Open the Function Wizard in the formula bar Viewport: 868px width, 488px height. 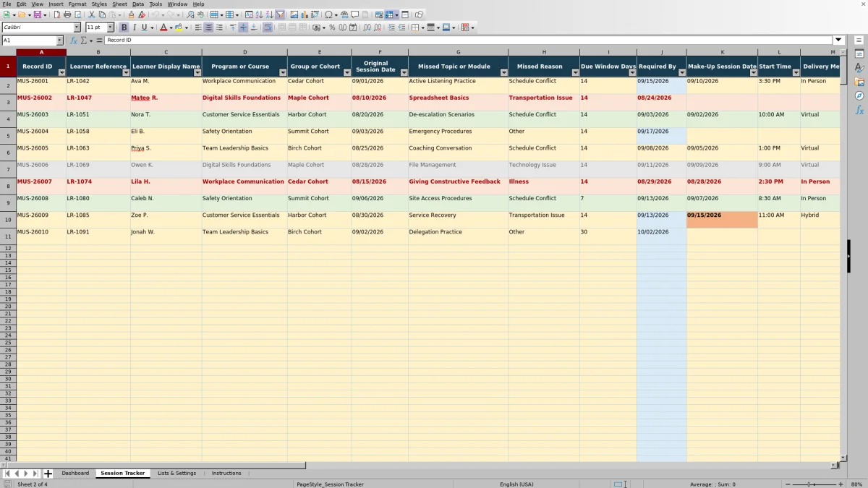tap(73, 40)
